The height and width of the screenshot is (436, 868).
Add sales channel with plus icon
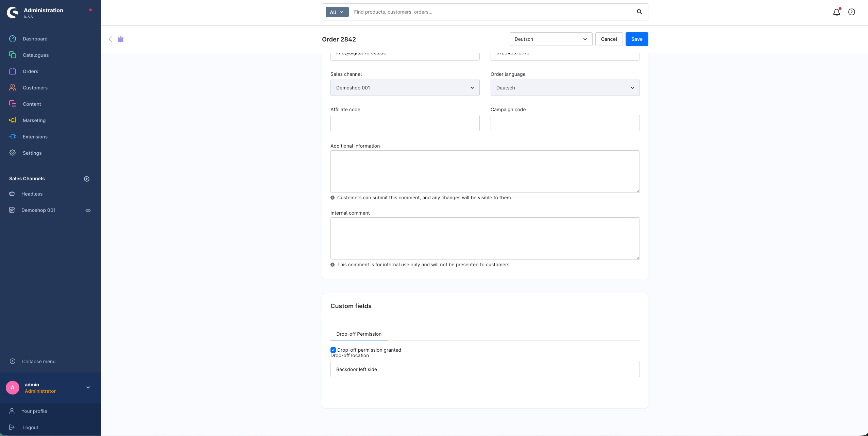[87, 179]
